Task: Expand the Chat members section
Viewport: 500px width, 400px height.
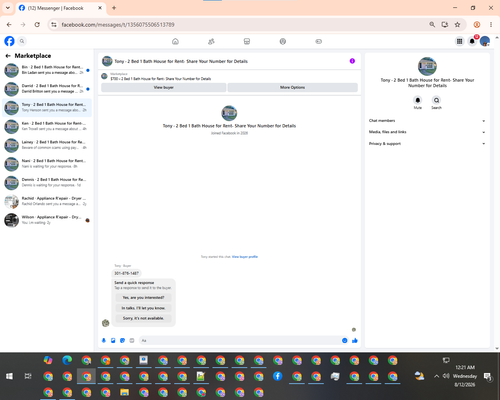Action: (427, 121)
